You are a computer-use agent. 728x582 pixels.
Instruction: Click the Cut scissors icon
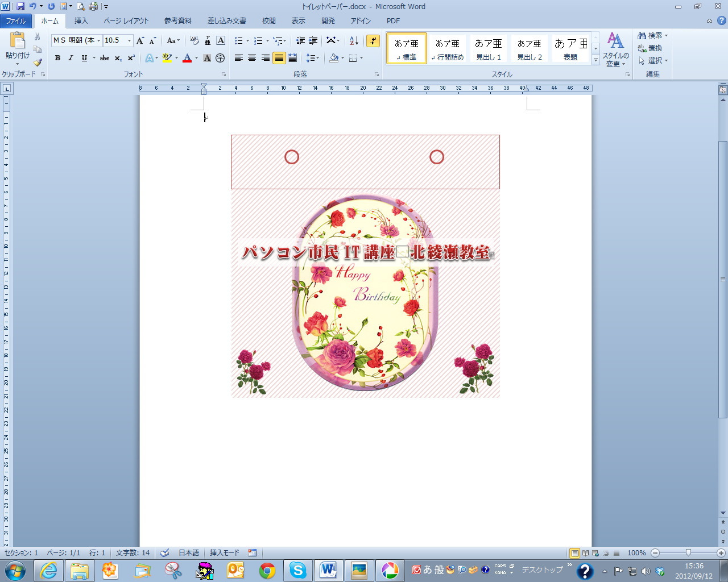pyautogui.click(x=38, y=36)
